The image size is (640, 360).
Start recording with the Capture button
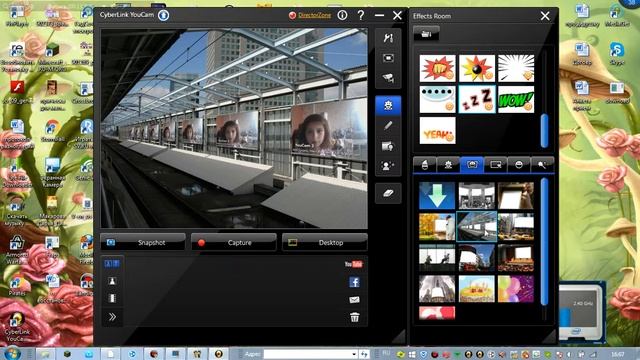click(x=233, y=242)
